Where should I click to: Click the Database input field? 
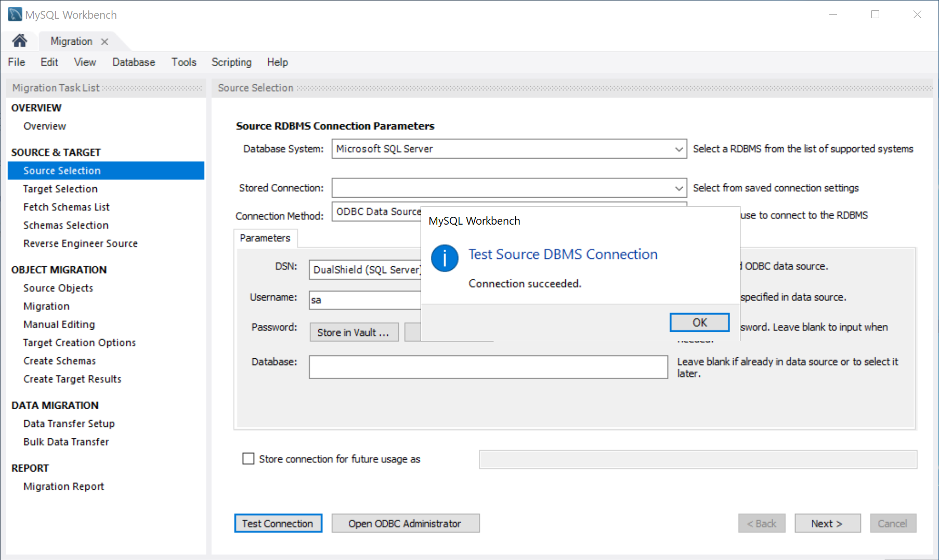point(488,367)
